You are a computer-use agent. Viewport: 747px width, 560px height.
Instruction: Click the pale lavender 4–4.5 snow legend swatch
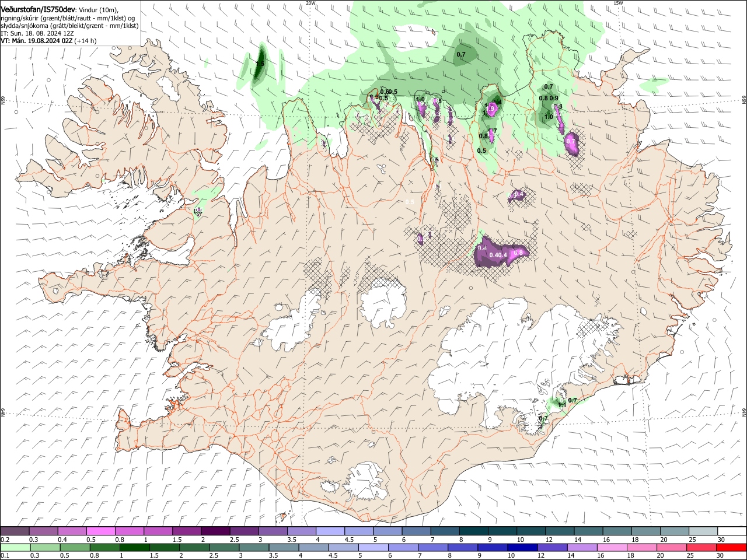[330, 531]
